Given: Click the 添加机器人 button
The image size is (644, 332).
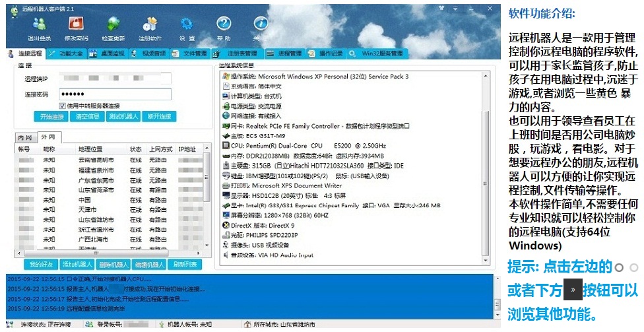Looking at the screenshot, I should (x=77, y=264).
